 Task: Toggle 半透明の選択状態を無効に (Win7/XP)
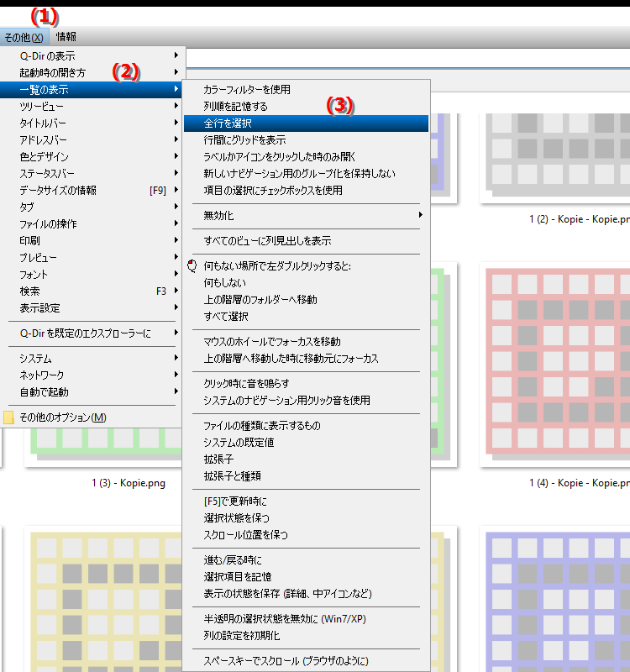306,619
